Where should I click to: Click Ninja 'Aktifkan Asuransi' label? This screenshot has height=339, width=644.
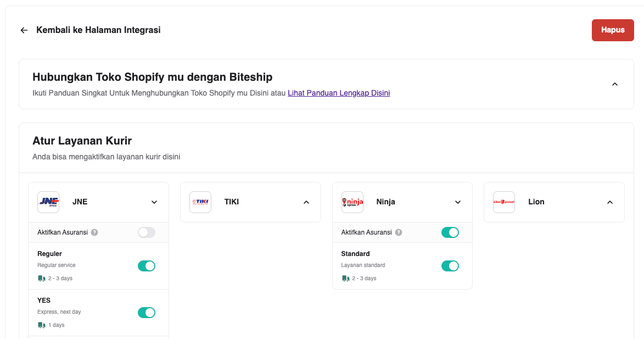tap(366, 232)
